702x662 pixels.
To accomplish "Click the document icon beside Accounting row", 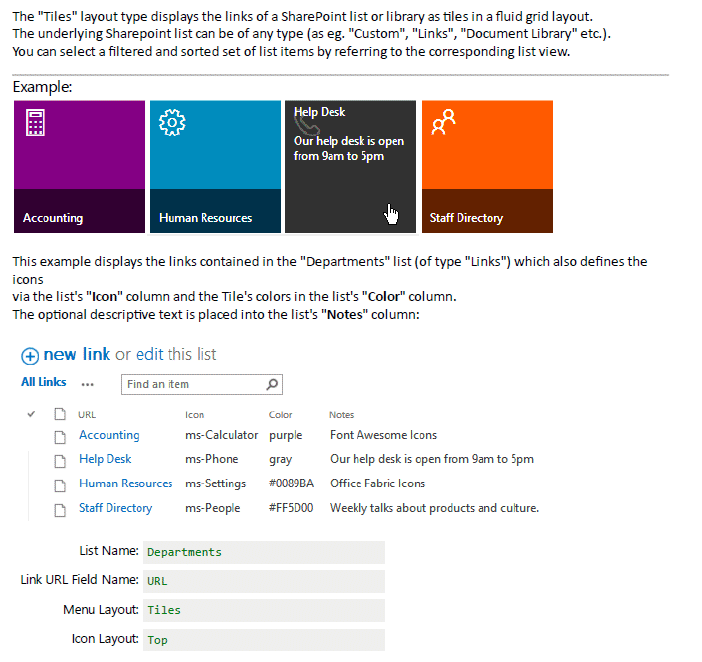I will [x=60, y=435].
